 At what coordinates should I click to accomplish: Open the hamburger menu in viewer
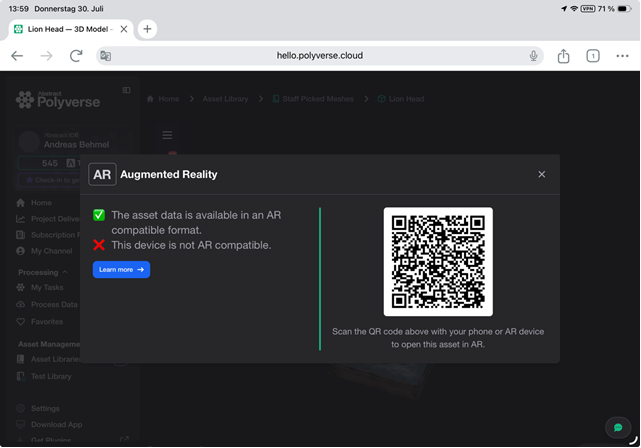[167, 135]
